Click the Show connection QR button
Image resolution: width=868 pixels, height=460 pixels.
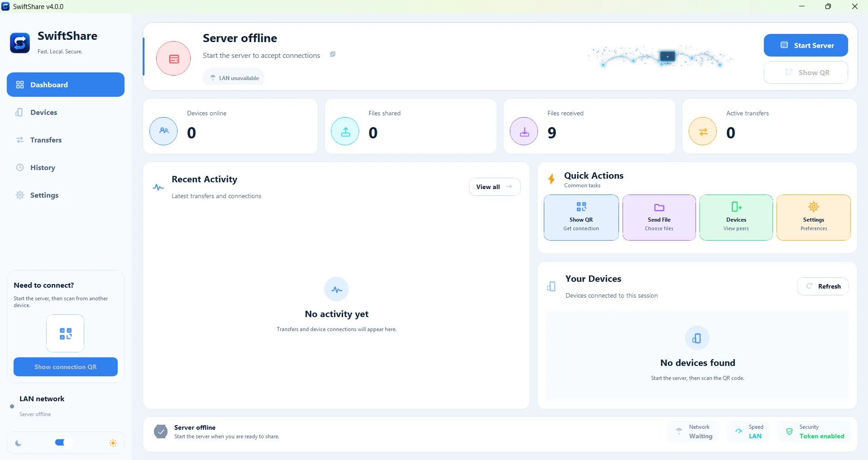(x=66, y=367)
